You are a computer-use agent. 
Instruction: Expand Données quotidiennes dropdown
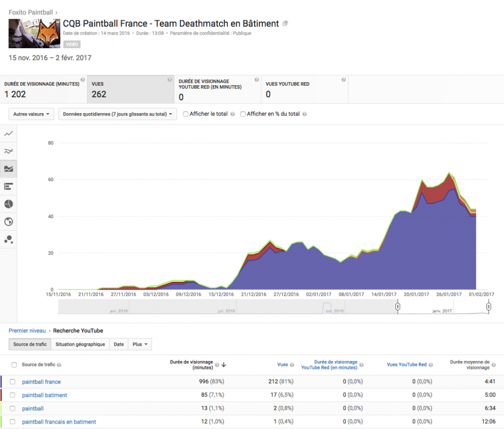[118, 114]
